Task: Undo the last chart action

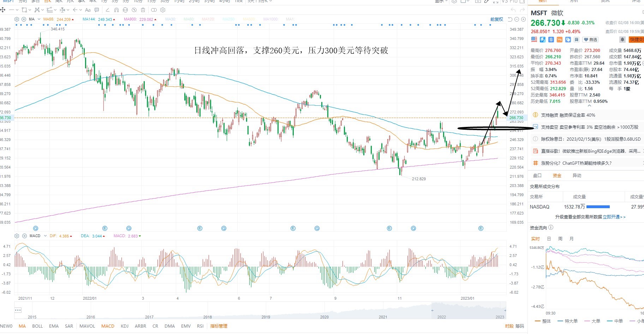Action: [513, 10]
